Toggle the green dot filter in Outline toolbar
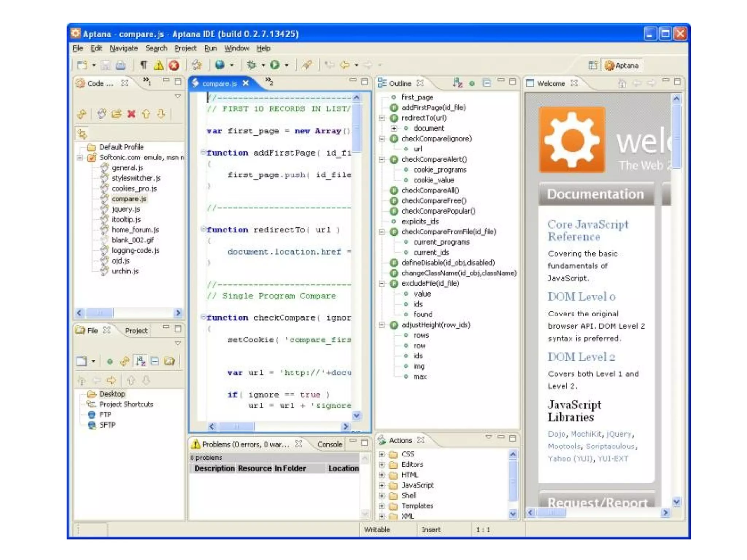This screenshot has width=747, height=560. 472,84
